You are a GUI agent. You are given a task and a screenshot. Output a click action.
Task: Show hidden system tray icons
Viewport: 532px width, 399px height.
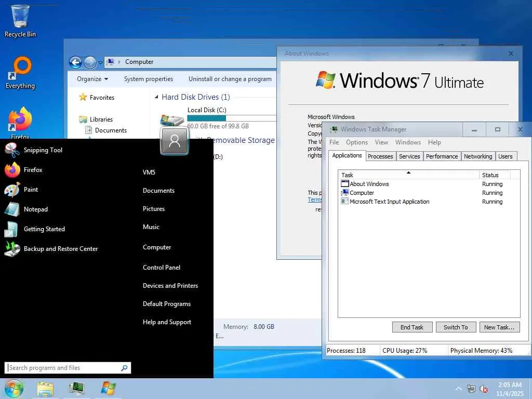point(458,389)
